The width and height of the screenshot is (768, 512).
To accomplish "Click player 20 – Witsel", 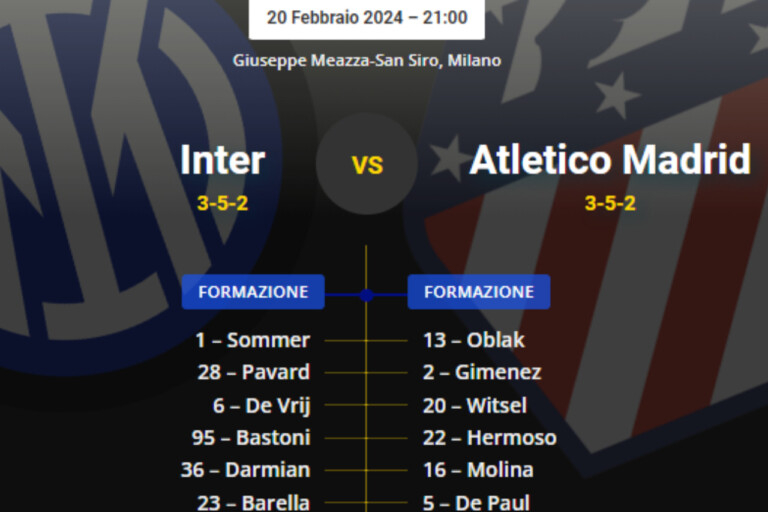I will coord(475,405).
